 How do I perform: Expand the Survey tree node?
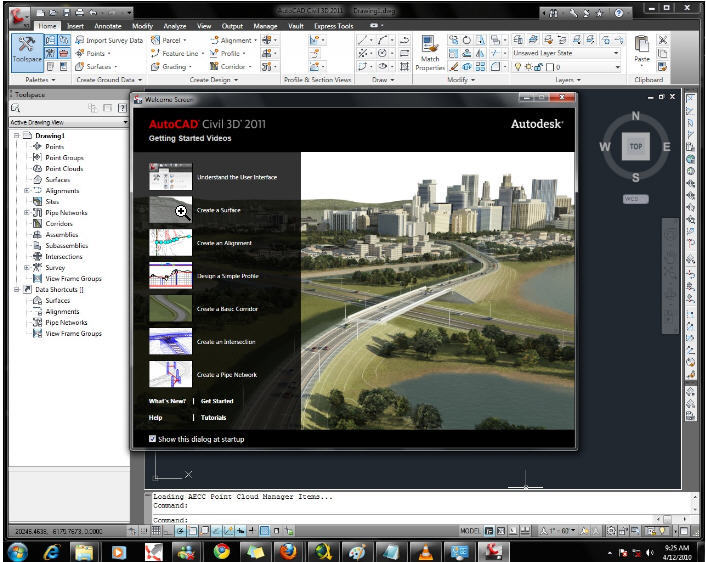(x=27, y=267)
